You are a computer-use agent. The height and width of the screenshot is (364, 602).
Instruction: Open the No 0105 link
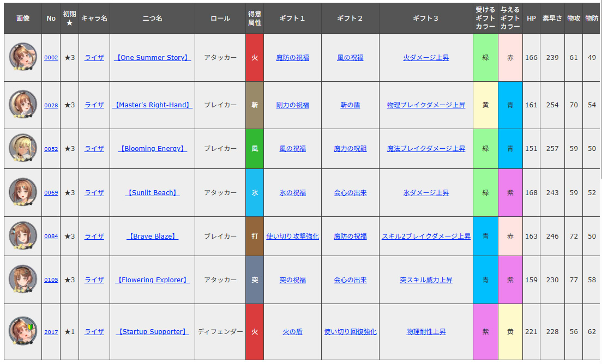click(x=51, y=280)
